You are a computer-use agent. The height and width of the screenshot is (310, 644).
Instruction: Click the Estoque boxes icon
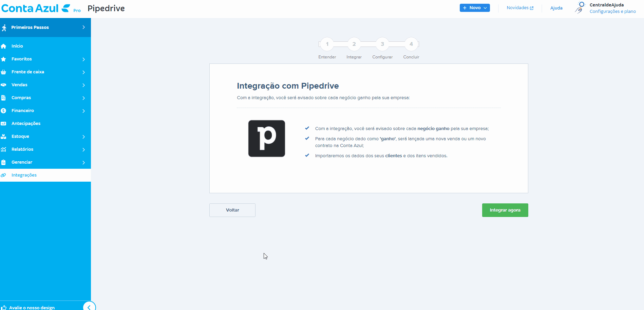pyautogui.click(x=4, y=136)
